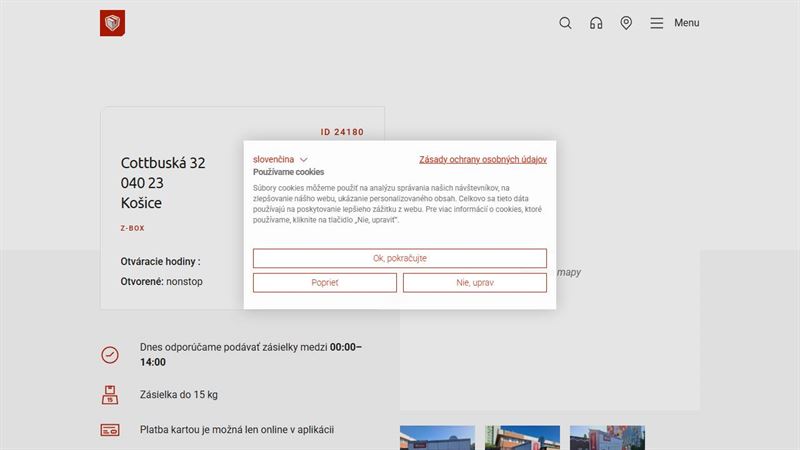
Task: Open the third Z-BOX photo thumbnail
Action: tap(607, 438)
